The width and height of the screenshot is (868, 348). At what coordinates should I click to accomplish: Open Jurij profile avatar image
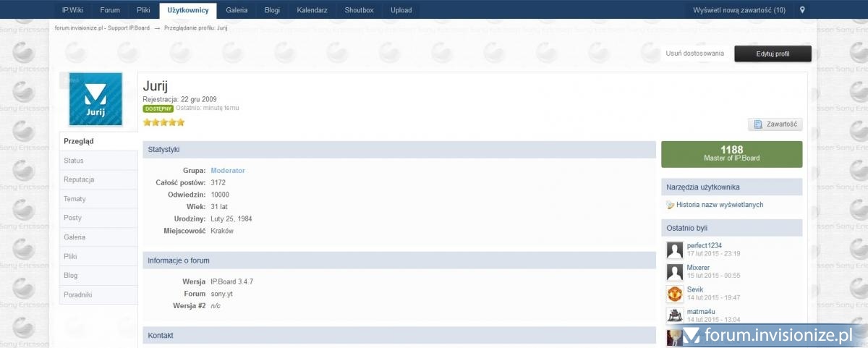point(95,99)
